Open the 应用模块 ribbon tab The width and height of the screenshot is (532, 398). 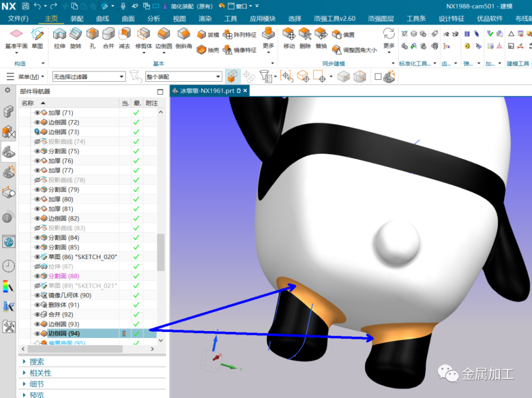tap(263, 19)
